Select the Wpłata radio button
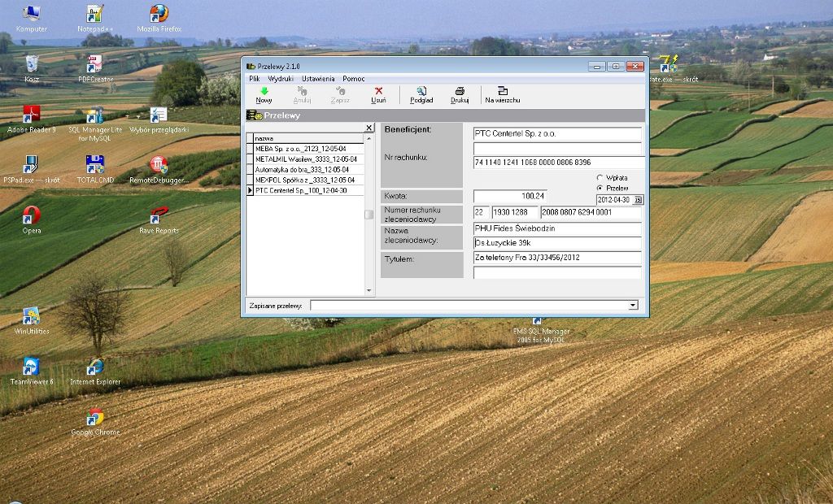833x504 pixels. (x=600, y=177)
